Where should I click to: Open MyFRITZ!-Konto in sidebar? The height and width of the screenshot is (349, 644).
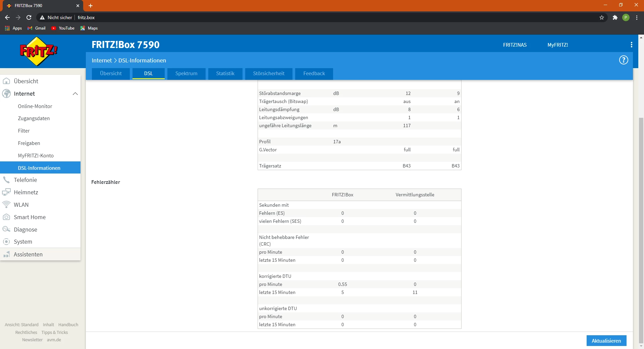36,156
